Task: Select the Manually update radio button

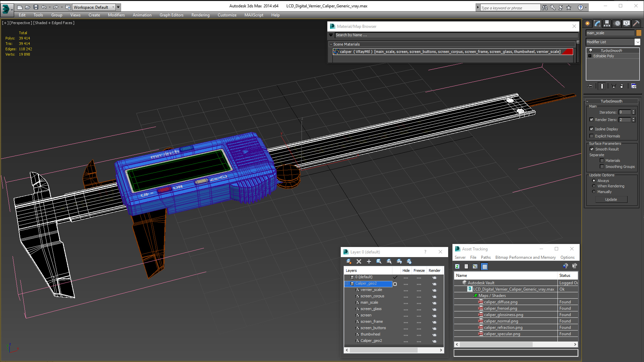Action: (x=594, y=192)
